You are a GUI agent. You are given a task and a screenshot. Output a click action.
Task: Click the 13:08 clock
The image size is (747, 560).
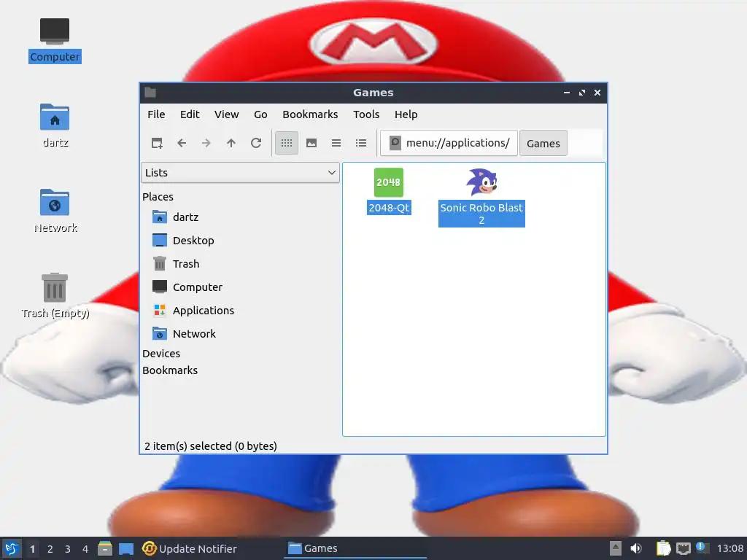click(x=729, y=548)
